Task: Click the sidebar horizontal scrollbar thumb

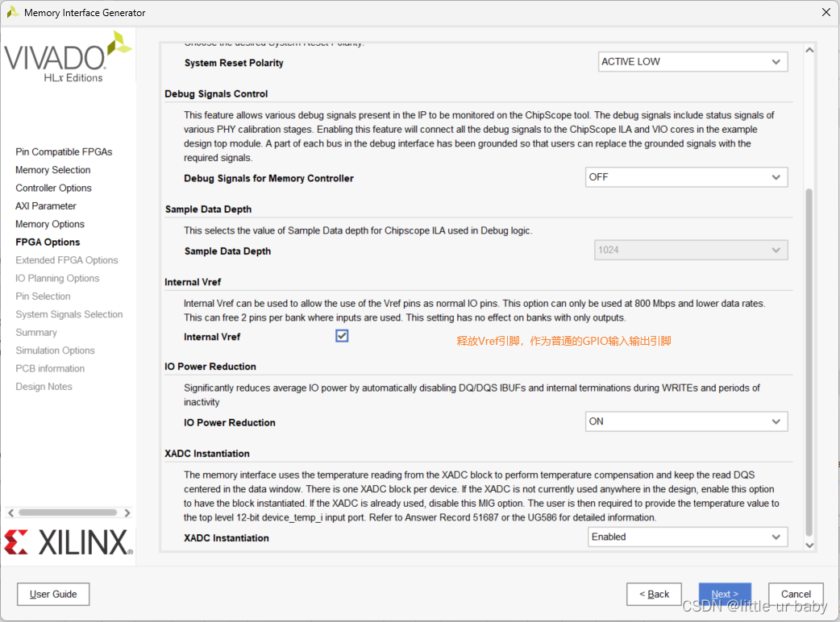Action: pyautogui.click(x=68, y=512)
